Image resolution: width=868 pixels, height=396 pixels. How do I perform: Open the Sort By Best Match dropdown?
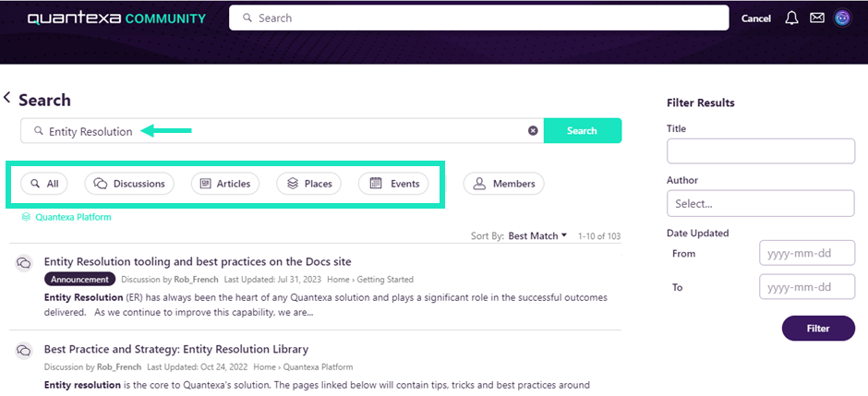pos(537,235)
